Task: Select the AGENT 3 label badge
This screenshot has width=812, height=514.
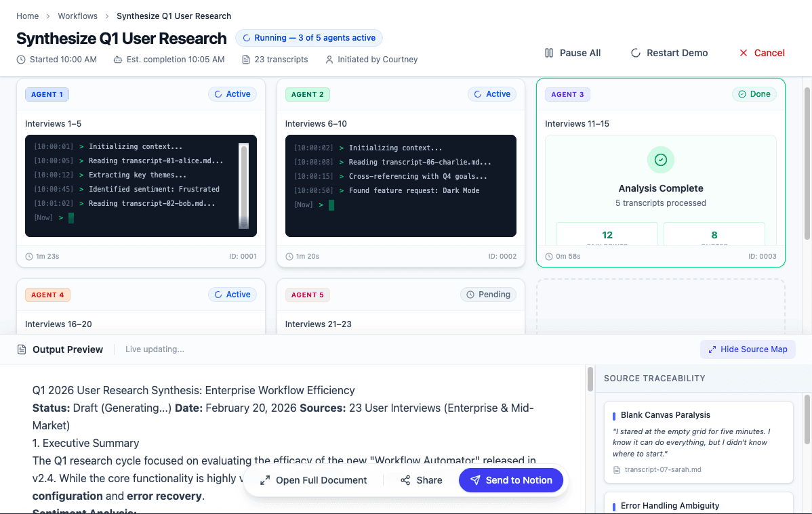Action: click(567, 94)
